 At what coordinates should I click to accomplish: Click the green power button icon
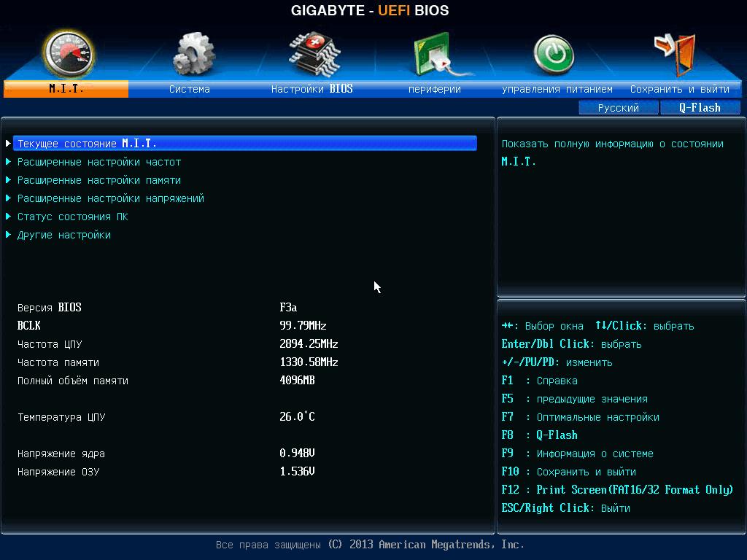coord(553,55)
